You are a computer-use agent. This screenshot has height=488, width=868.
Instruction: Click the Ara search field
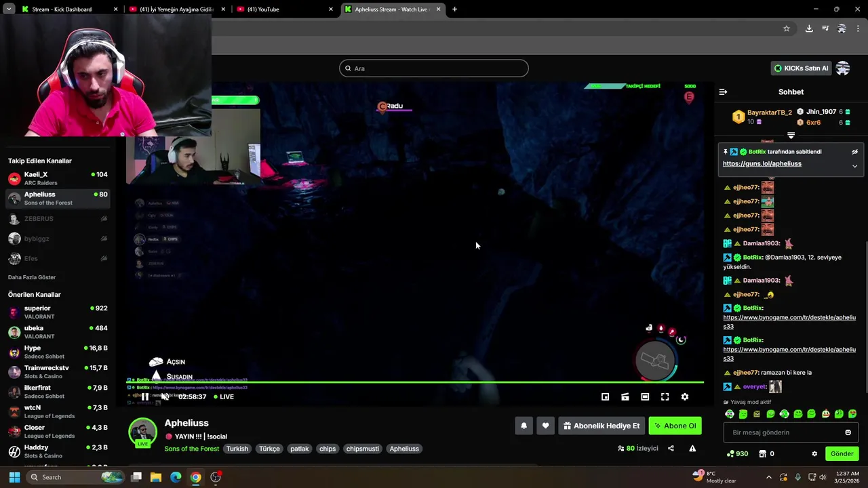point(434,68)
